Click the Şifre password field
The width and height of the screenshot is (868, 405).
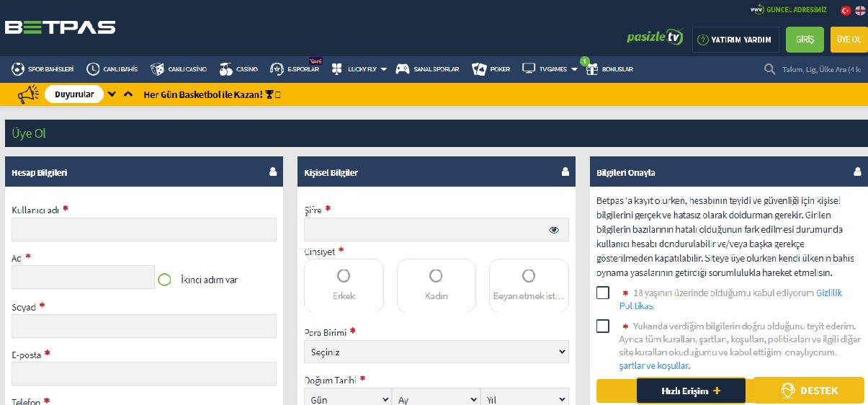437,229
